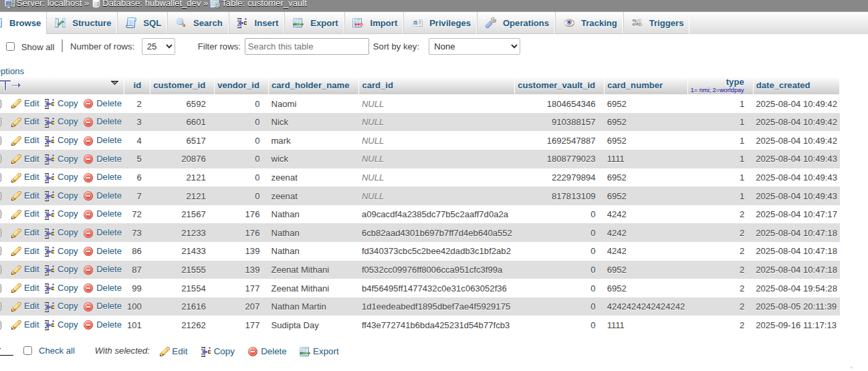The height and width of the screenshot is (371, 868).
Task: Go to the Triggers tab
Action: pyautogui.click(x=657, y=23)
